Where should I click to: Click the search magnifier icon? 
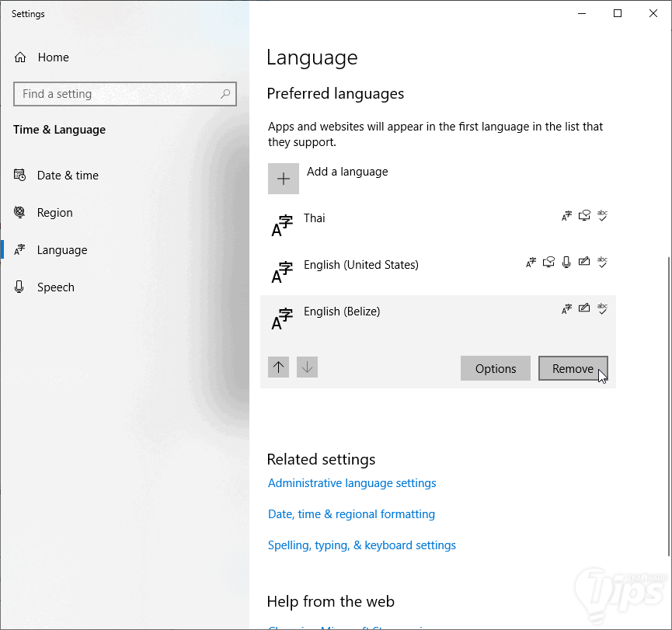pyautogui.click(x=225, y=94)
